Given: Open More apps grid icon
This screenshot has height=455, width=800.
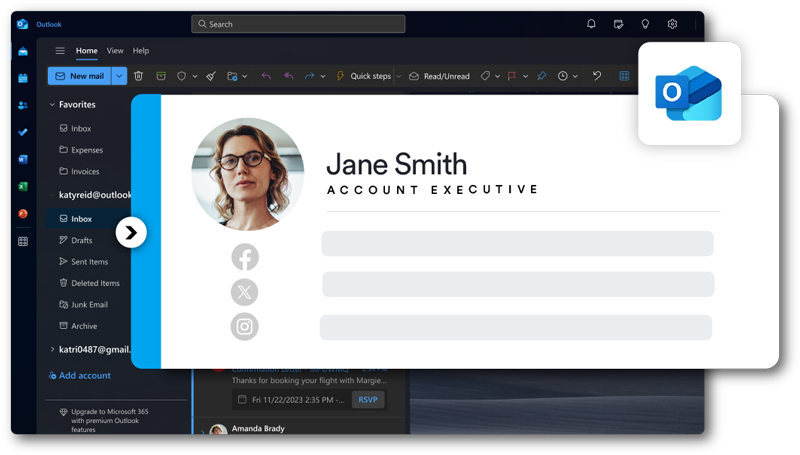Looking at the screenshot, I should pyautogui.click(x=23, y=241).
